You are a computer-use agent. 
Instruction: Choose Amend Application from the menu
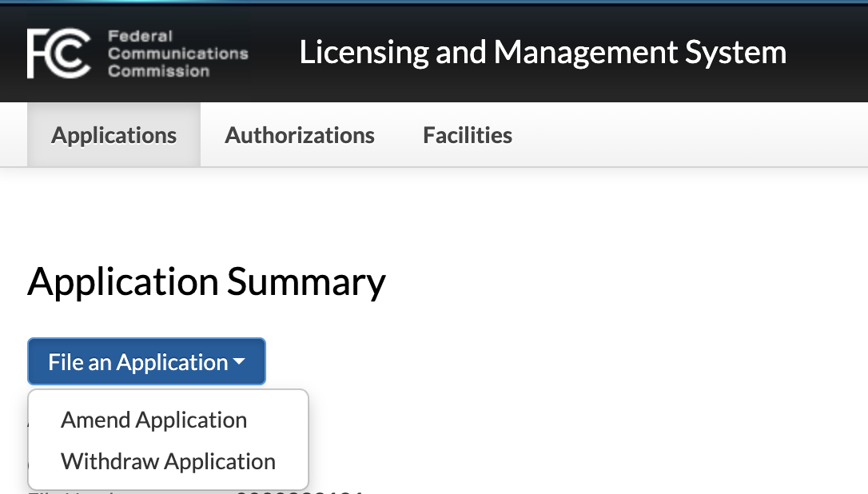coord(153,420)
